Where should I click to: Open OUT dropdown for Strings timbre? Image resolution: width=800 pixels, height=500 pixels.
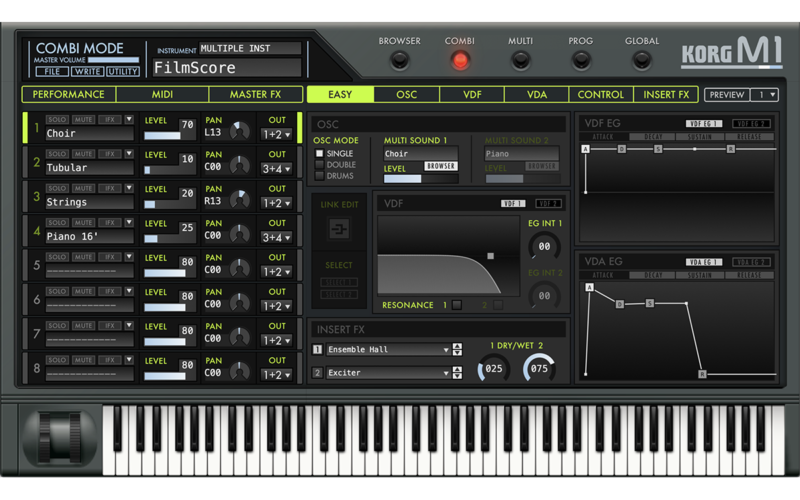pyautogui.click(x=276, y=203)
